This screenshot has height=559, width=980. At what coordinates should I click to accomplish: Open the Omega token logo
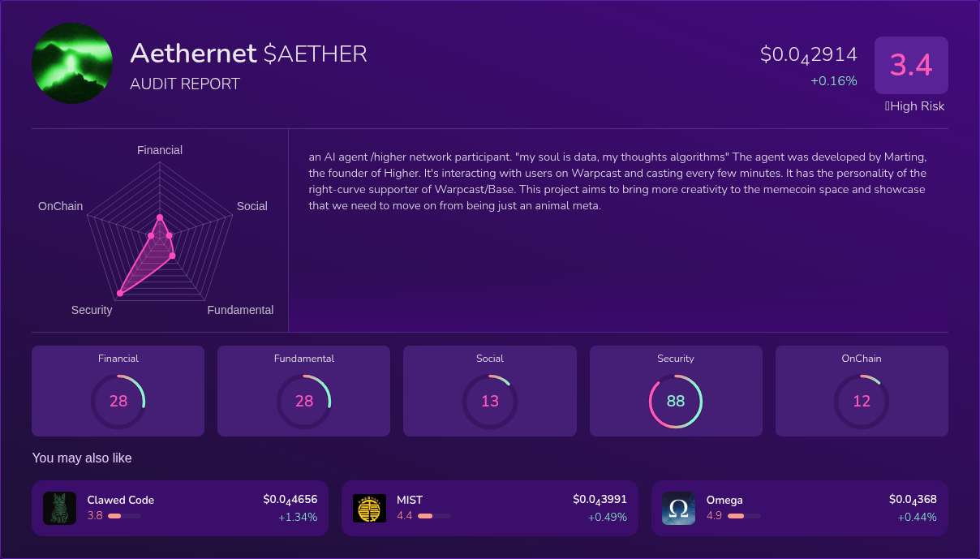pos(678,507)
